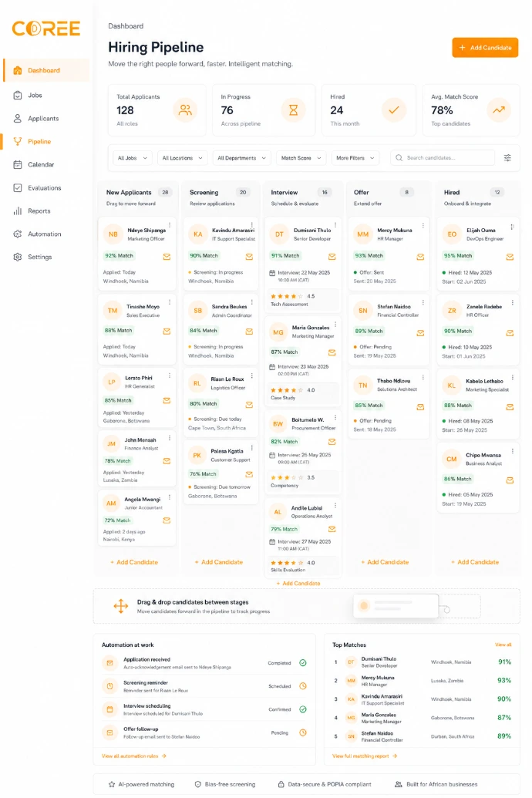Open View full matching report link
This screenshot has width=532, height=798.
coord(365,756)
